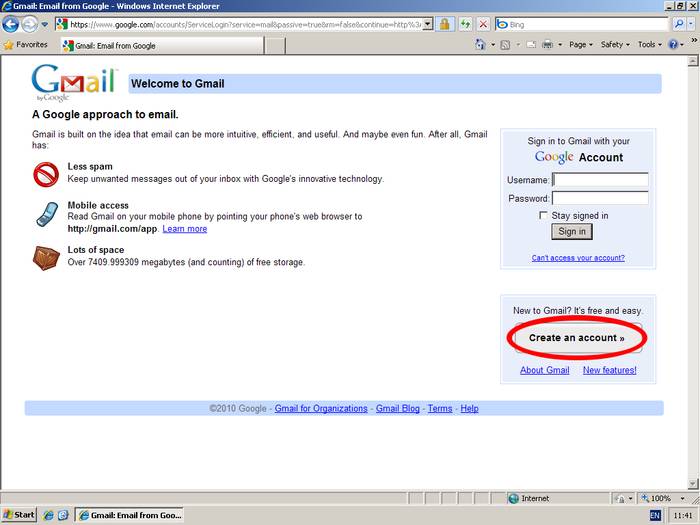Click the Home icon in command bar
This screenshot has height=525, width=700.
click(481, 45)
